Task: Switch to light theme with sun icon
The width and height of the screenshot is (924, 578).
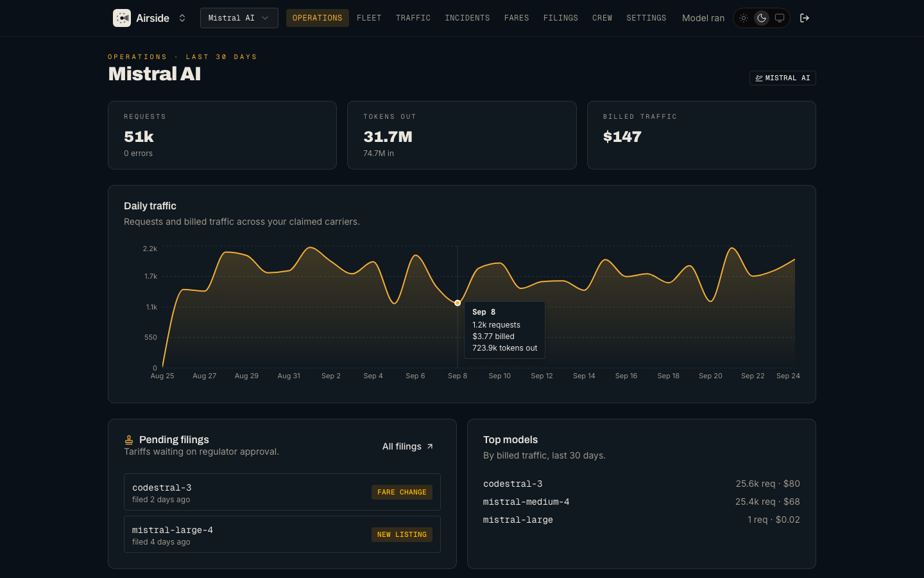Action: coord(744,18)
